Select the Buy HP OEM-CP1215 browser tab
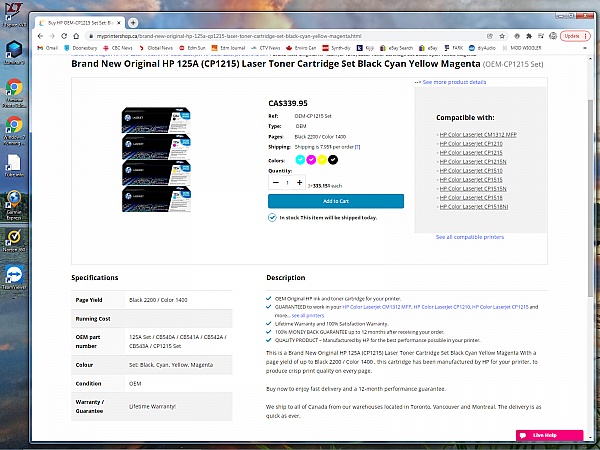Image resolution: width=600 pixels, height=450 pixels. click(80, 23)
